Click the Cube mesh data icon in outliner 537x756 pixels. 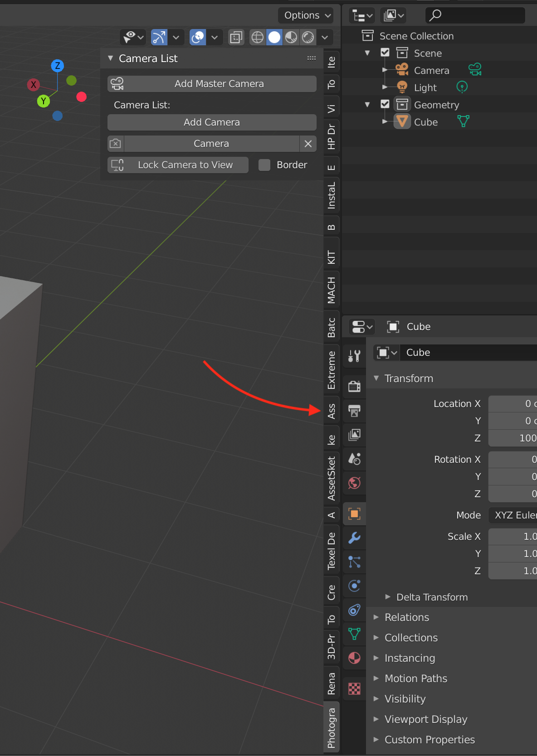tap(463, 121)
